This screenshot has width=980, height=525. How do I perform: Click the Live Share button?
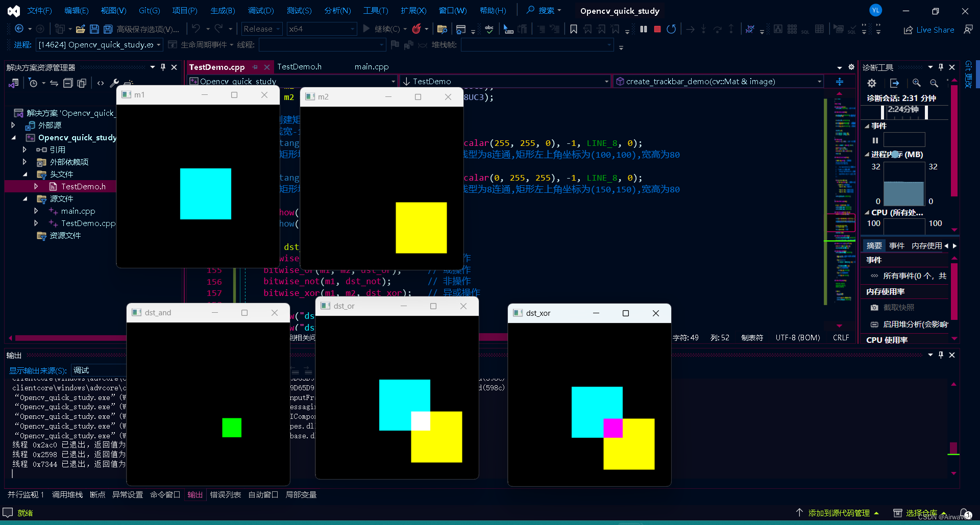(929, 30)
